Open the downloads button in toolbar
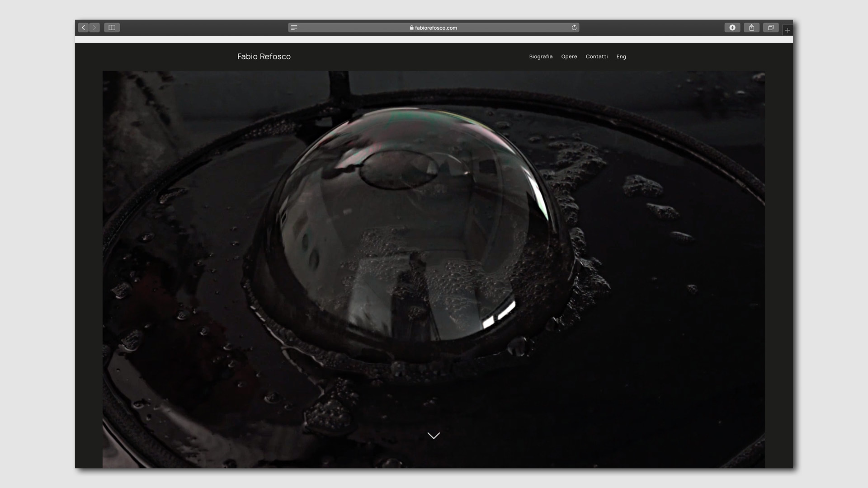 [x=732, y=28]
